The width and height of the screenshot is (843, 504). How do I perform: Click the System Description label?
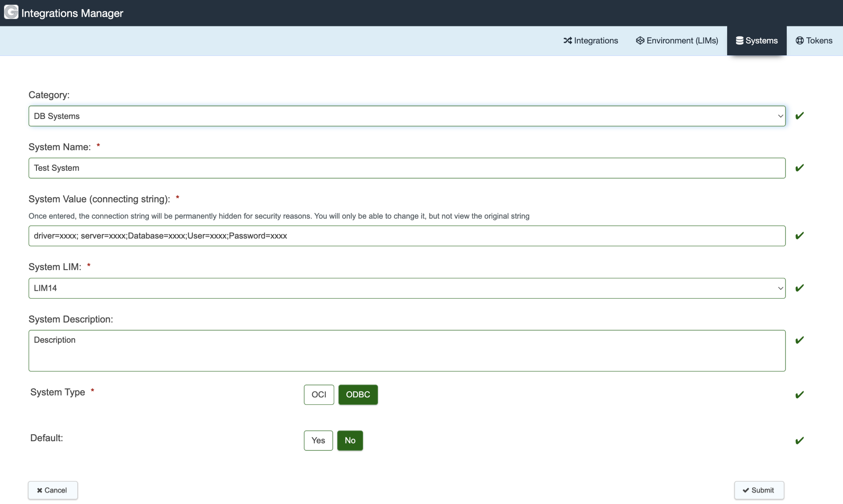click(71, 319)
